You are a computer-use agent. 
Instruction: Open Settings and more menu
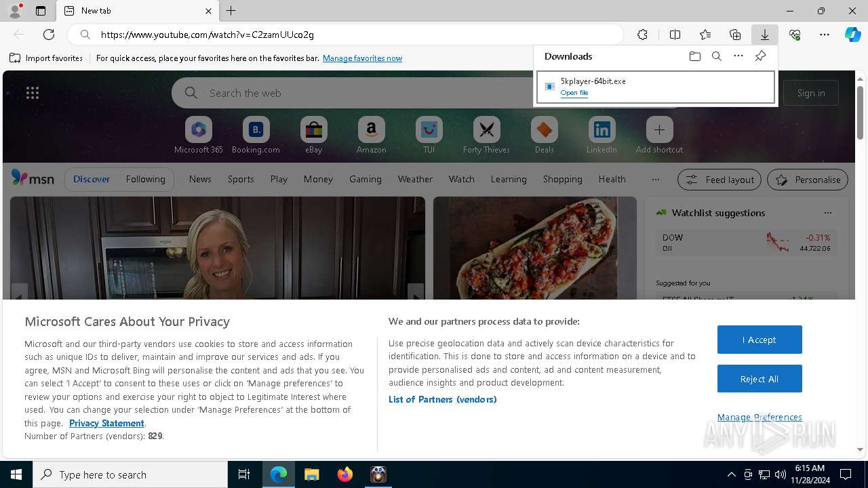tap(825, 35)
